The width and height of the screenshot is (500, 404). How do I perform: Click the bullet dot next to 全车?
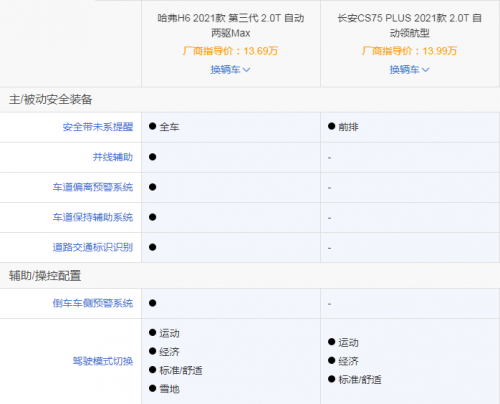153,126
